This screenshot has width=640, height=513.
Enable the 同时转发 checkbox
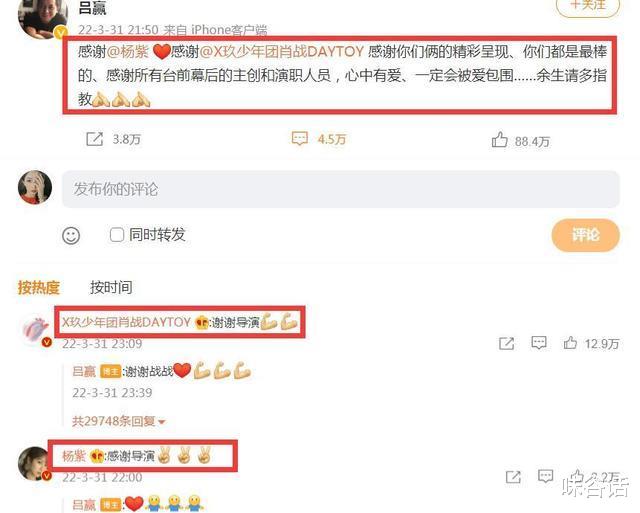[117, 235]
